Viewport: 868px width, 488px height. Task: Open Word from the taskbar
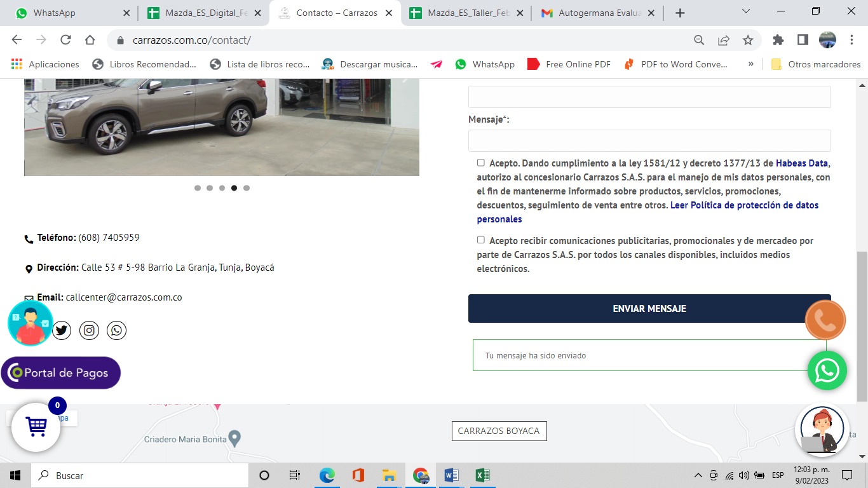tap(451, 475)
